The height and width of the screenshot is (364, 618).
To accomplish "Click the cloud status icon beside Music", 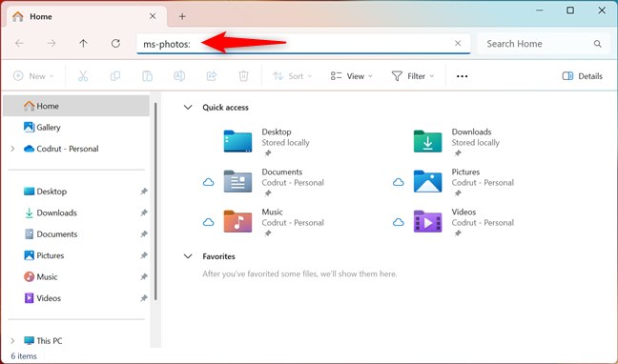I will pyautogui.click(x=209, y=223).
